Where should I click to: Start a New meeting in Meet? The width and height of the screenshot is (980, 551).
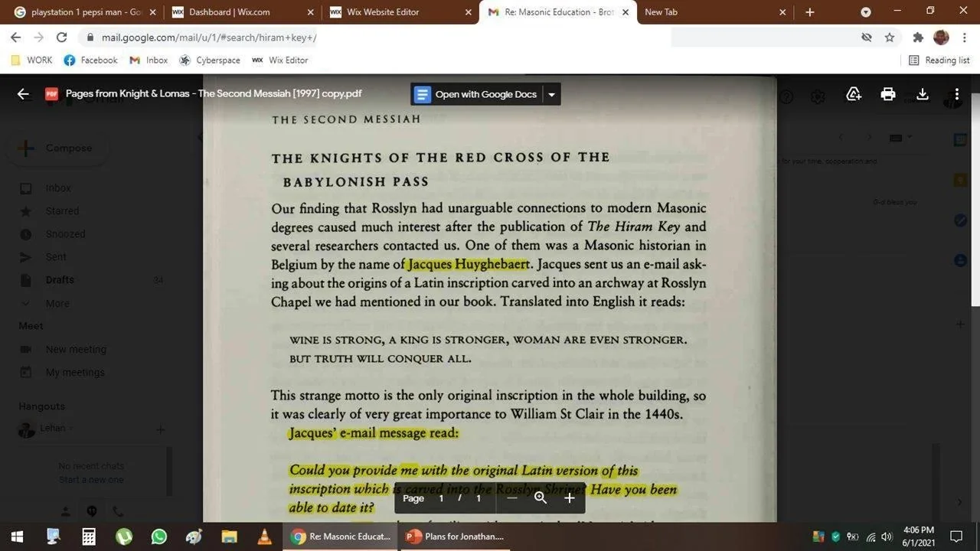76,350
